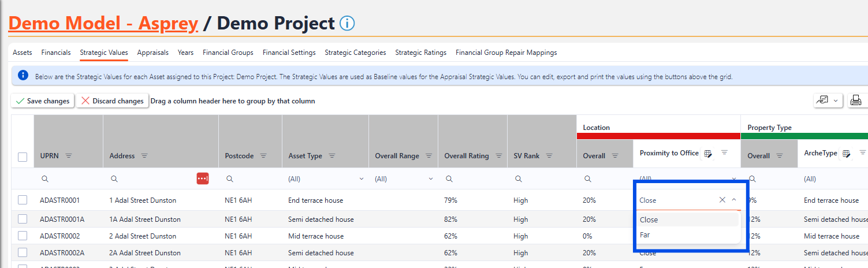The width and height of the screenshot is (868, 268).
Task: Open the filter menu icon on Postcode column
Action: pos(263,156)
